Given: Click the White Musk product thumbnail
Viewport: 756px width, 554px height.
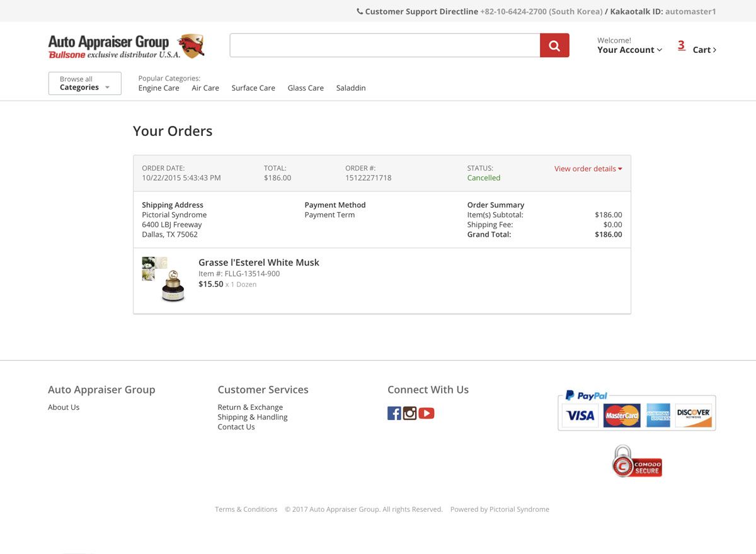Looking at the screenshot, I should 164,280.
